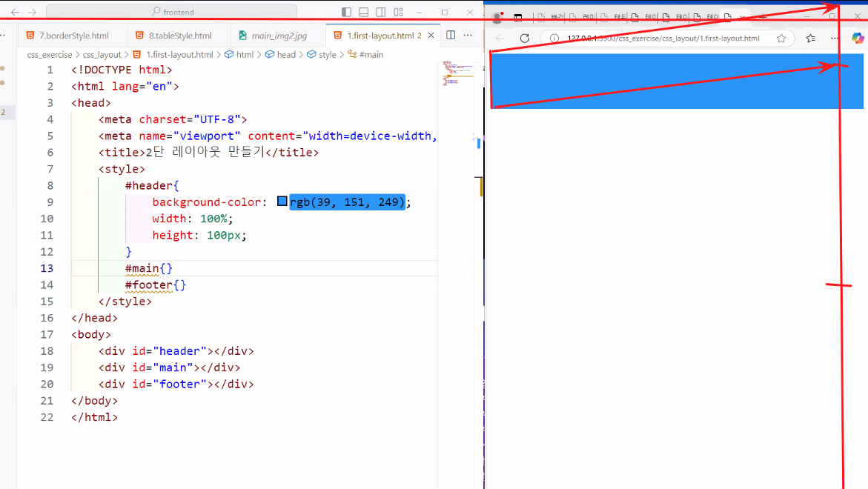
Task: Open Edge tab actions menu icon
Action: (518, 17)
